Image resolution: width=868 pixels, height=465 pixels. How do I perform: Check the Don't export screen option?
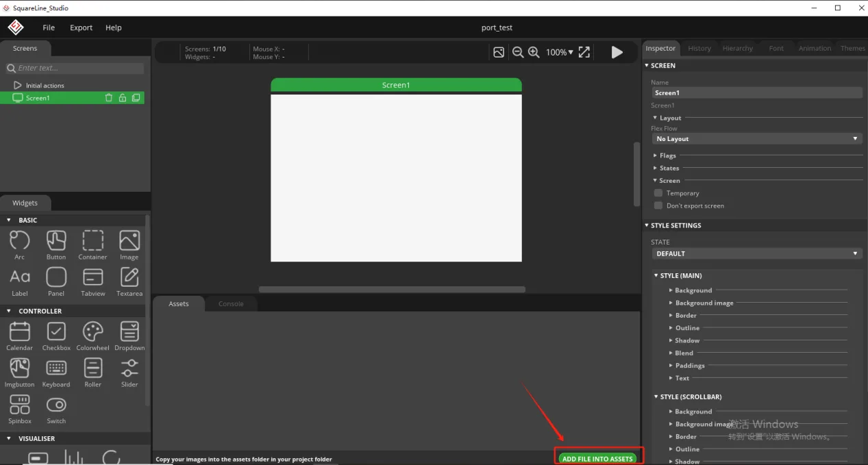(658, 205)
